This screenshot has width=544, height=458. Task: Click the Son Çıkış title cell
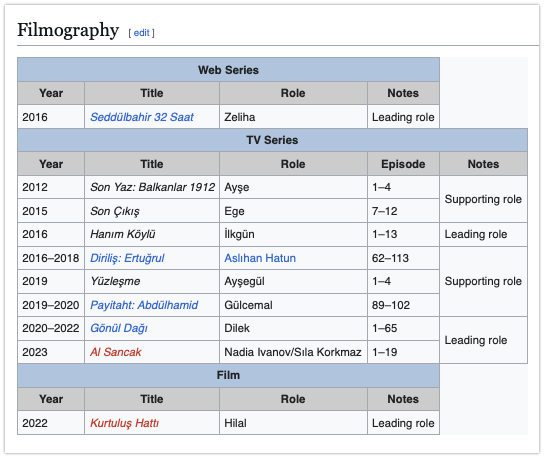pyautogui.click(x=152, y=211)
